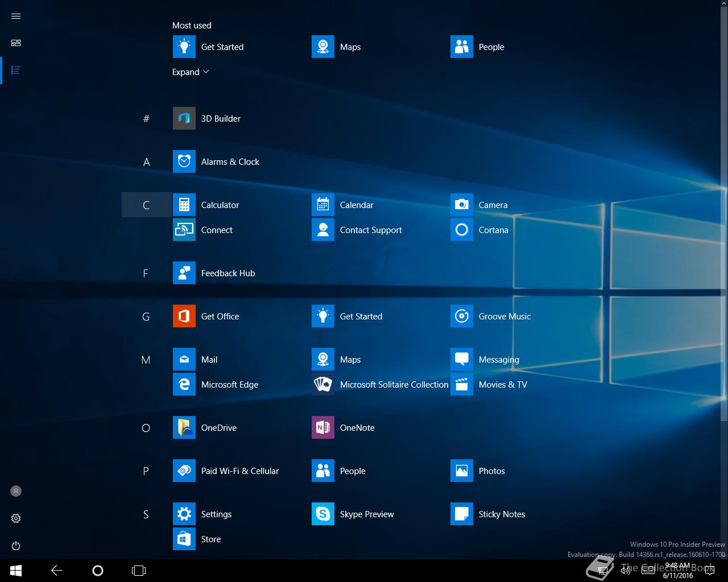
Task: Open the 3D Builder app icon
Action: [184, 118]
